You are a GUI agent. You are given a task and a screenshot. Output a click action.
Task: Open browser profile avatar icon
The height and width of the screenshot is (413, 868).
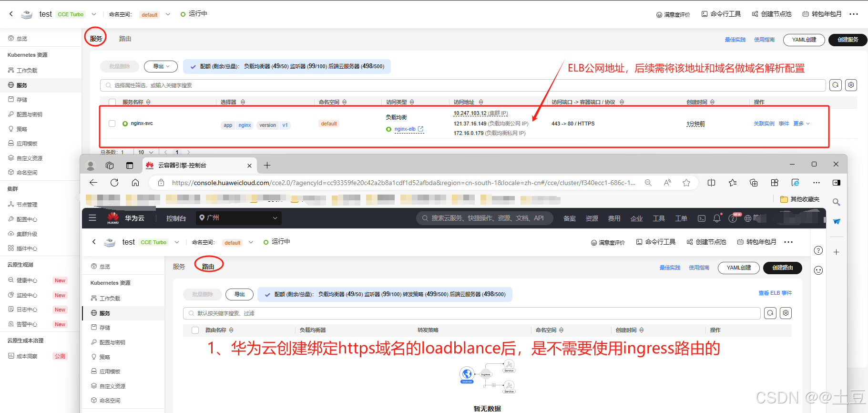tap(90, 165)
